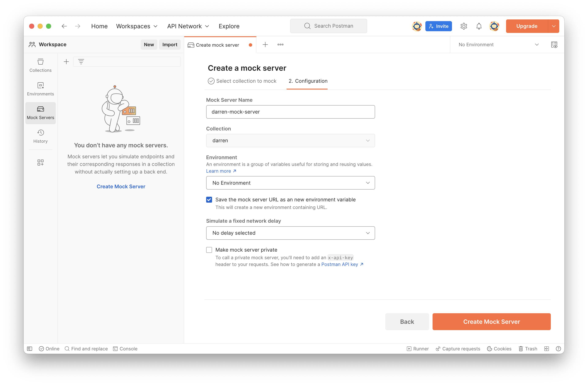
Task: Open the Collections sidebar icon
Action: pyautogui.click(x=40, y=65)
